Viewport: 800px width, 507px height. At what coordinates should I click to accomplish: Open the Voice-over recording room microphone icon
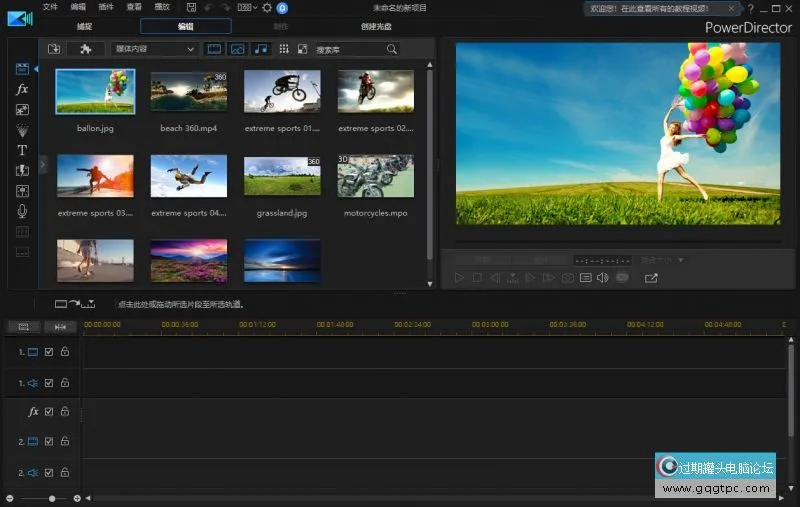point(22,211)
